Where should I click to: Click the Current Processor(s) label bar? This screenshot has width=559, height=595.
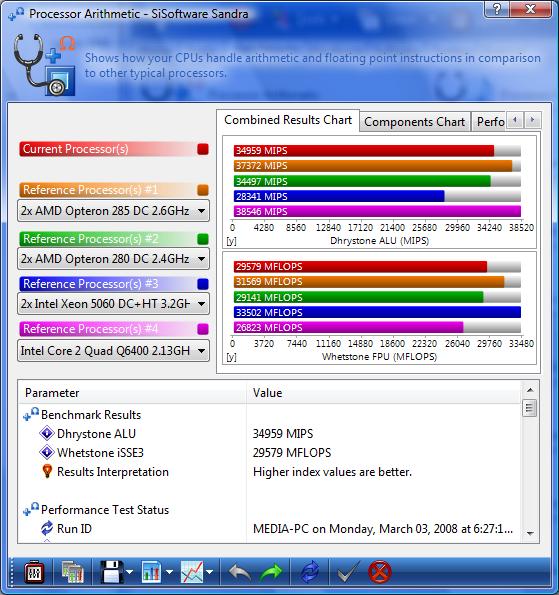tap(107, 149)
